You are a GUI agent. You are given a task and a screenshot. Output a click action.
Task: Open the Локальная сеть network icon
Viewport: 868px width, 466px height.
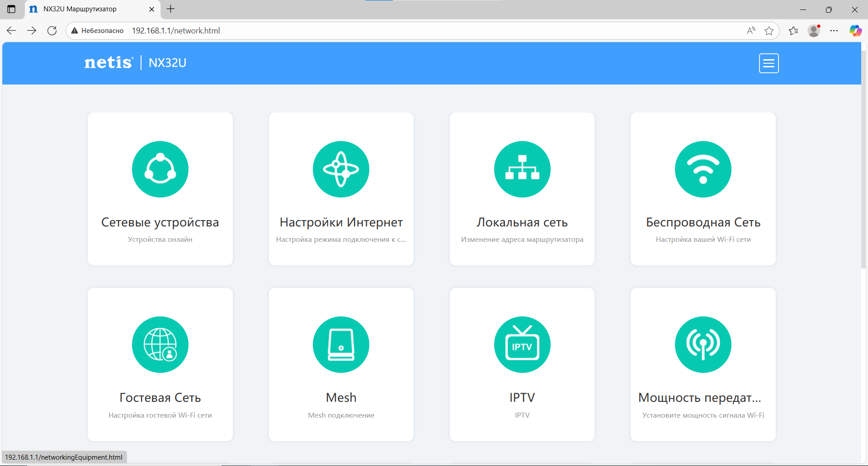coord(522,169)
